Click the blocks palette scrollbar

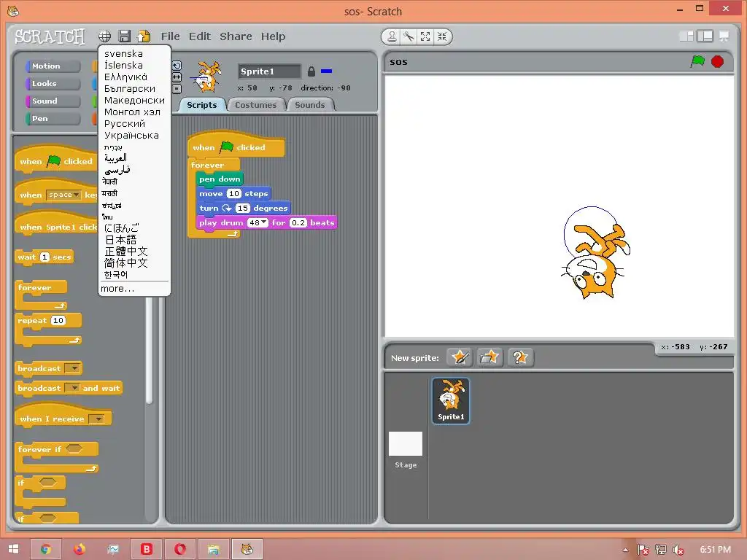click(149, 351)
